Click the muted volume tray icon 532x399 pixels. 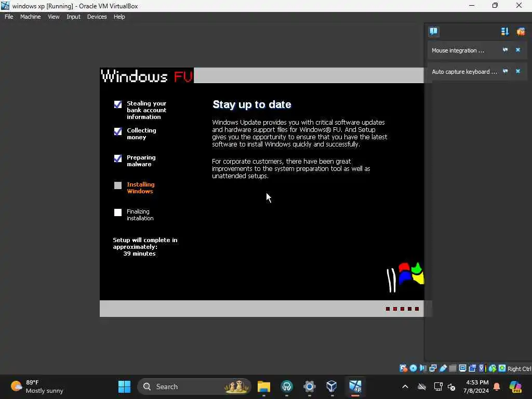pyautogui.click(x=451, y=387)
